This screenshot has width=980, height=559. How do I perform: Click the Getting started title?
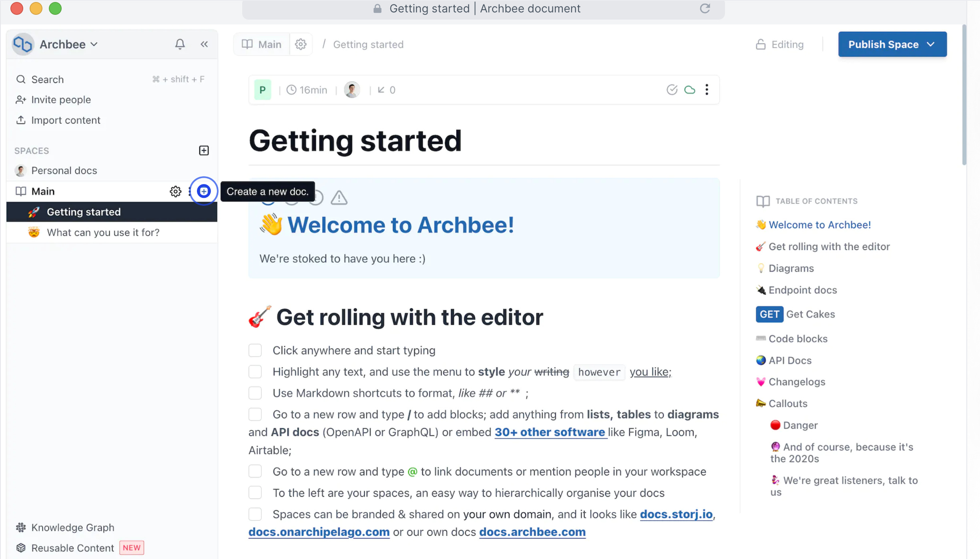355,141
